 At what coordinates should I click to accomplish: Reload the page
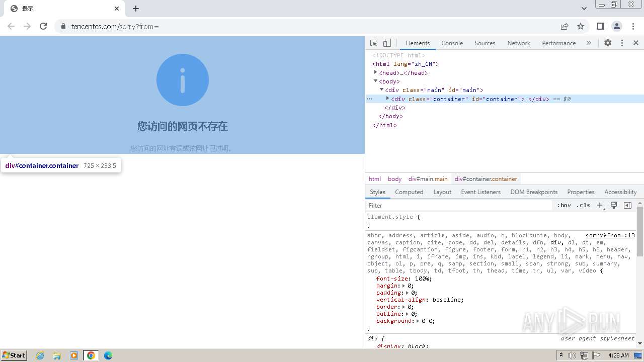pos(43,26)
